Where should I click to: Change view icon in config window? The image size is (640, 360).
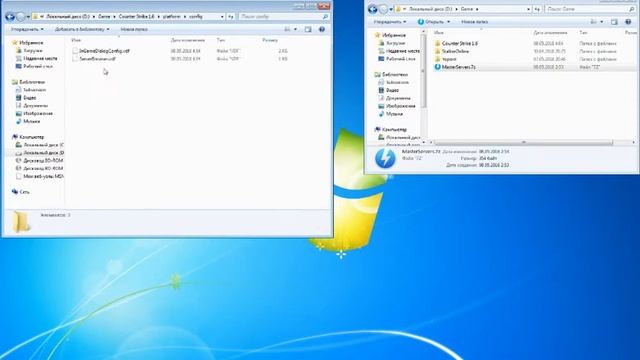pos(287,29)
